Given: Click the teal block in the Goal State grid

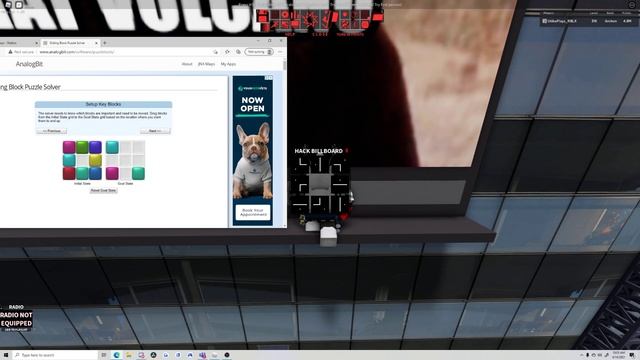Looking at the screenshot, I should point(138,173).
